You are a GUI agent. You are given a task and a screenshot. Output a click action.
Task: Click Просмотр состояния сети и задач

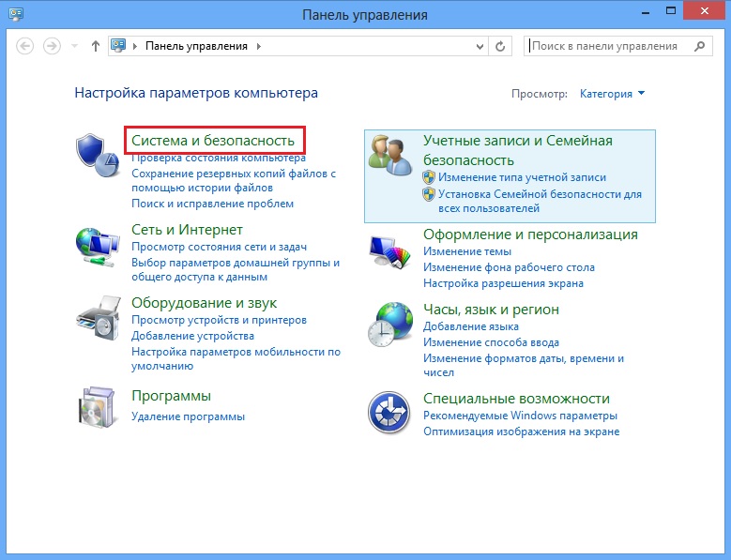(x=220, y=247)
